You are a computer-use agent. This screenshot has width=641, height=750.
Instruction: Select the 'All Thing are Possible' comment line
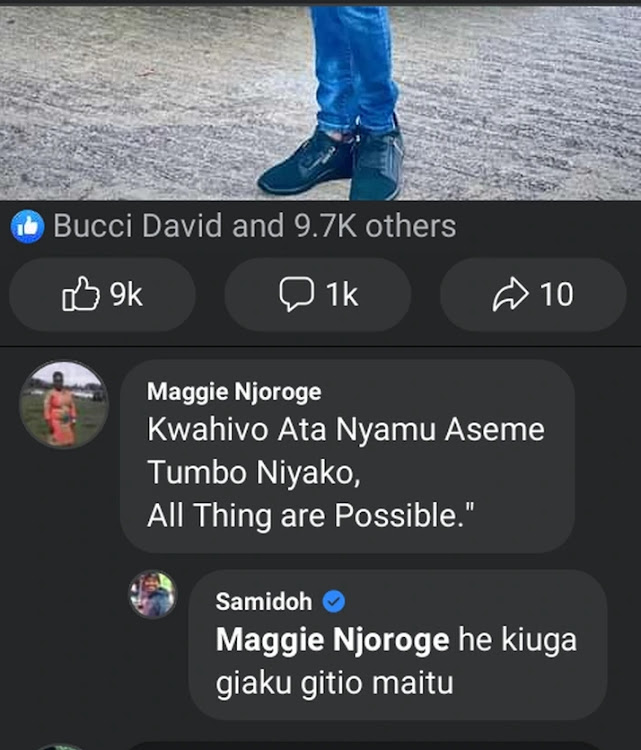pos(311,516)
